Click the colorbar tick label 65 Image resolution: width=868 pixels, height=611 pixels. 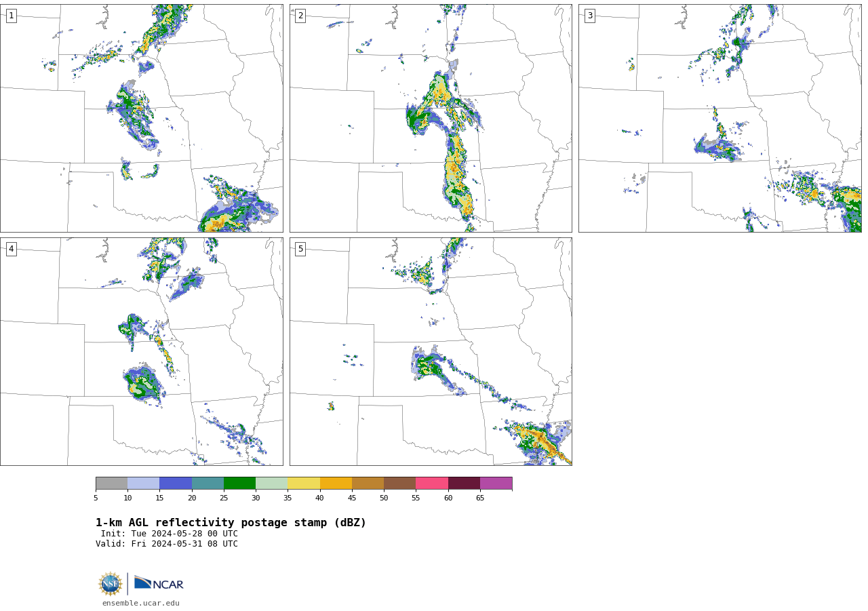480,498
